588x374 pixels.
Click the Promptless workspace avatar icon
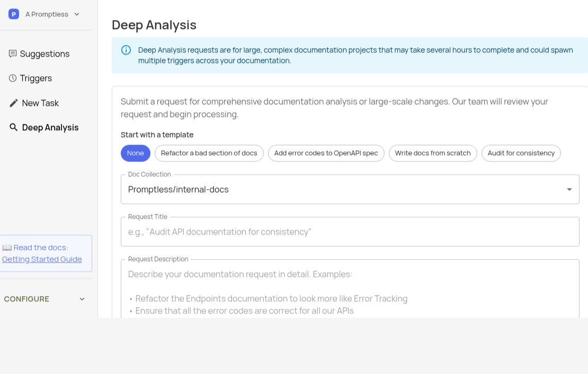pos(14,14)
